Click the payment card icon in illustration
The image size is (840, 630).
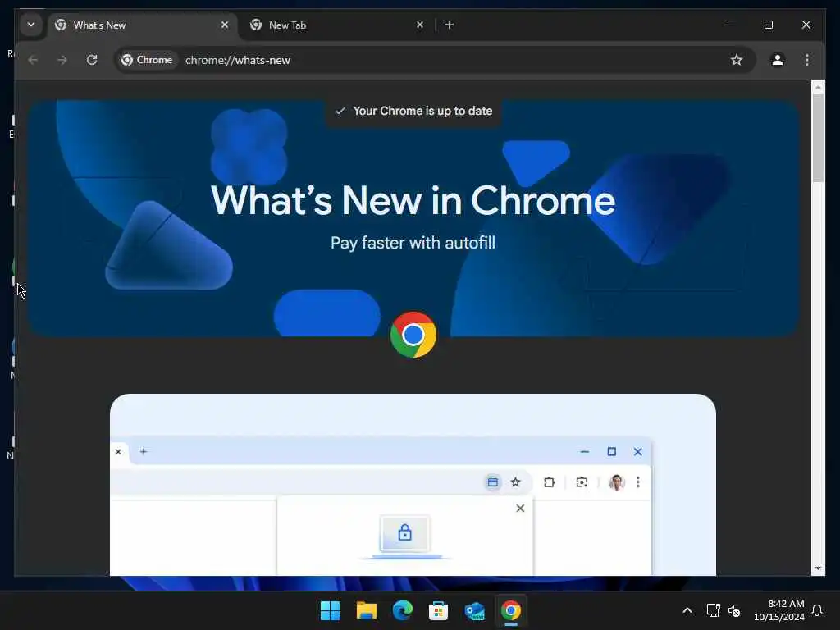click(492, 482)
